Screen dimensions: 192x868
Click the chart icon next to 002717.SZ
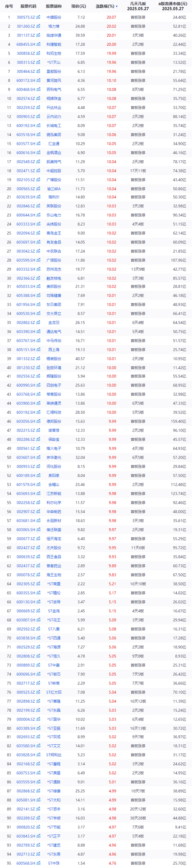tap(38, 683)
